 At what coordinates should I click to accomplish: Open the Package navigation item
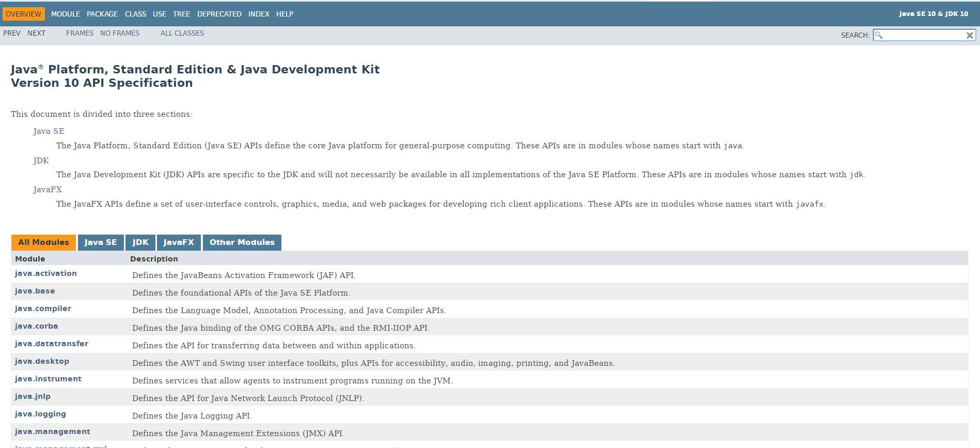coord(102,14)
